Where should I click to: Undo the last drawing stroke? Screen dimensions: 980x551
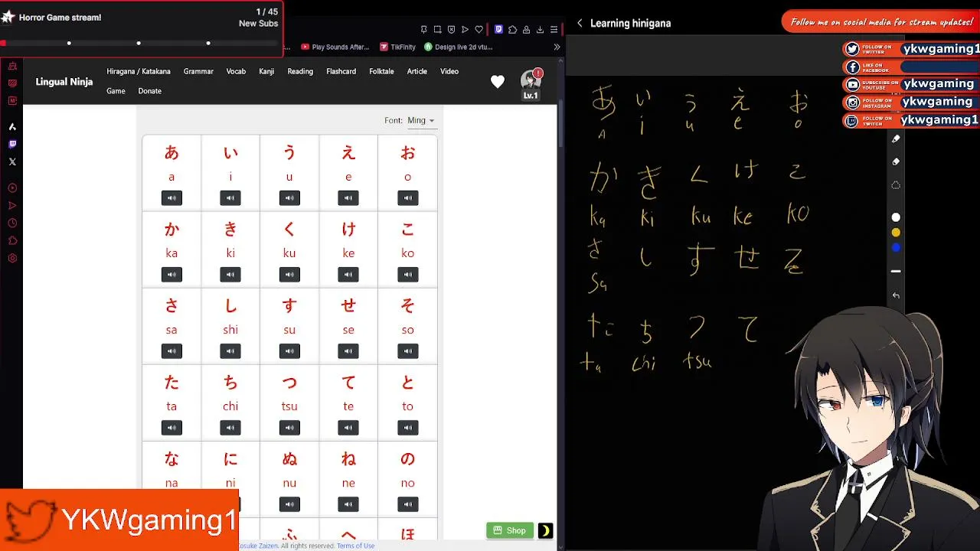(896, 295)
